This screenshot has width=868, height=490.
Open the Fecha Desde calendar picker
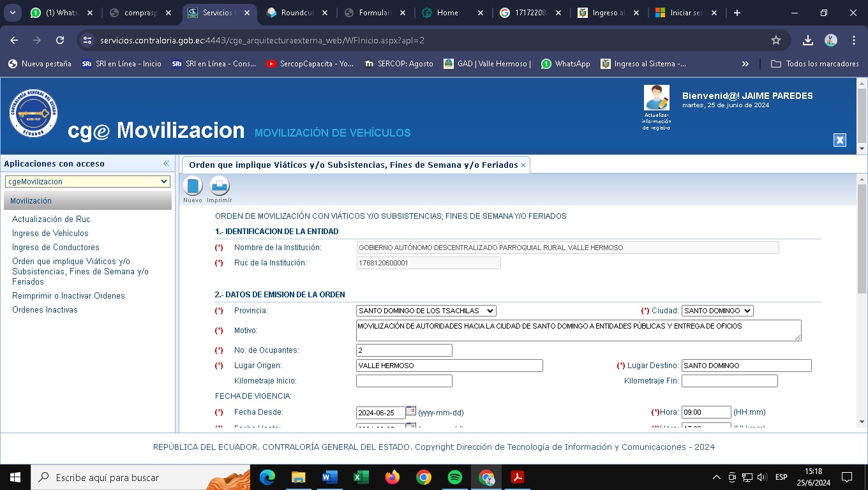(x=411, y=412)
